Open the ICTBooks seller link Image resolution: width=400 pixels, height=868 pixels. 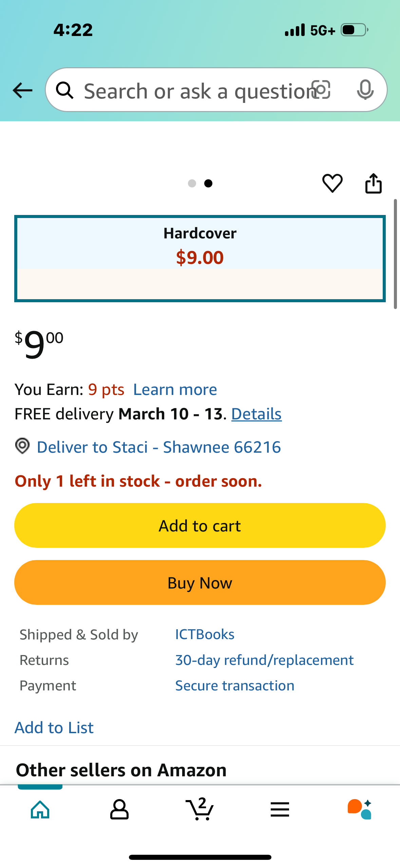coord(205,634)
